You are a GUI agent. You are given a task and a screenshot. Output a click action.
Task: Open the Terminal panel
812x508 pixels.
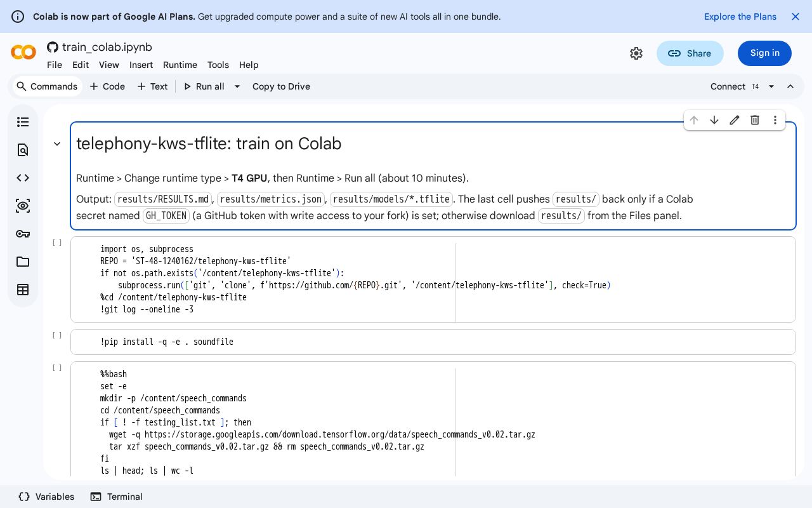pos(116,497)
